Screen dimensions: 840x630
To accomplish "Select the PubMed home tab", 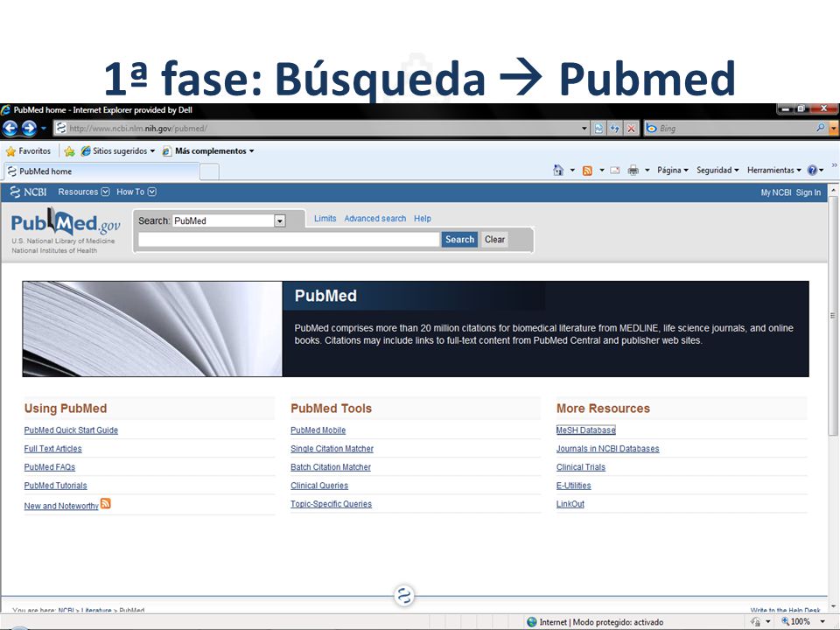I will pyautogui.click(x=101, y=171).
